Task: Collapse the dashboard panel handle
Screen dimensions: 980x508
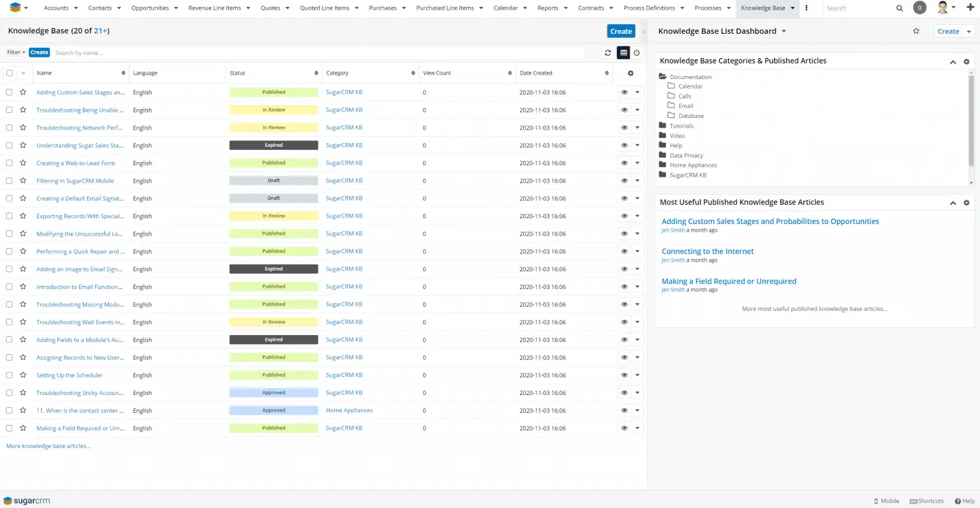Action: 644,31
